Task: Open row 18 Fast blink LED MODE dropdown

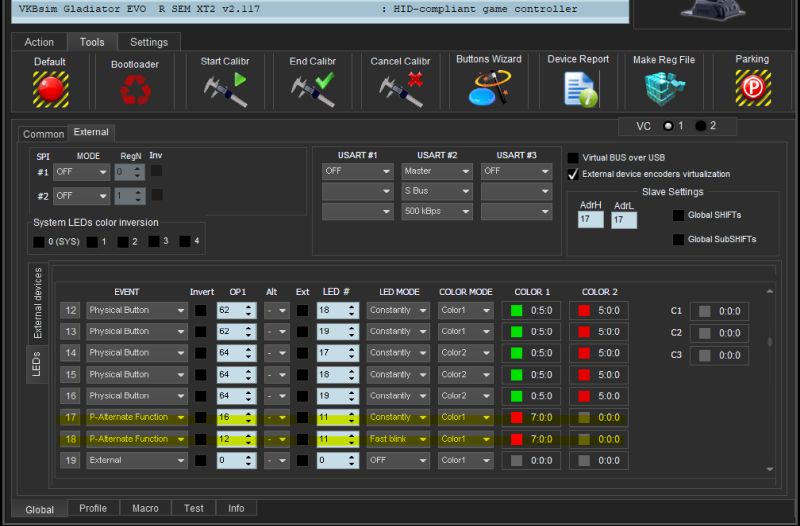Action: [398, 439]
